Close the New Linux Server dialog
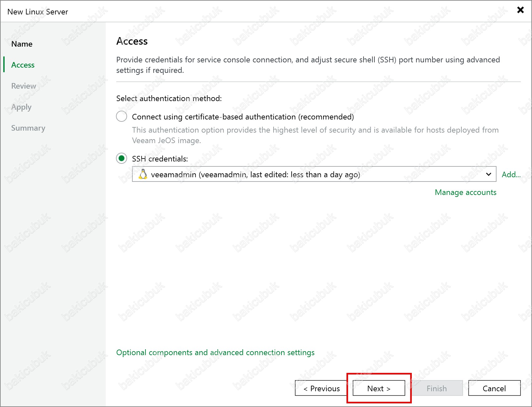 point(520,10)
